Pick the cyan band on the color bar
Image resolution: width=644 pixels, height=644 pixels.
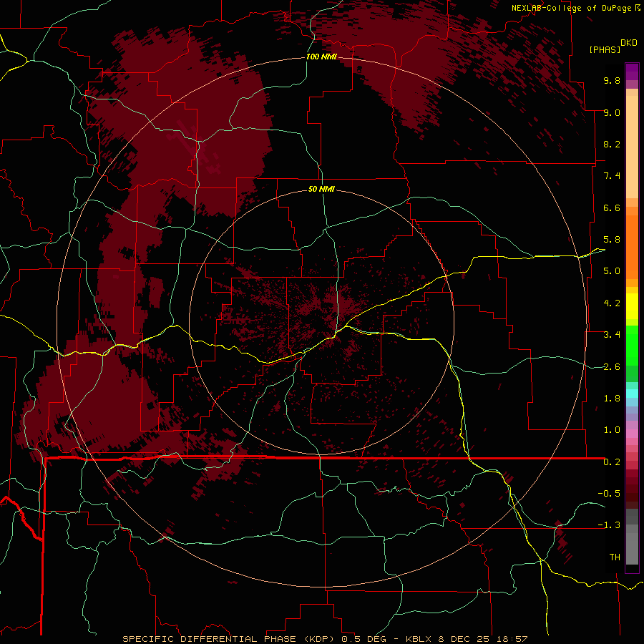click(x=632, y=394)
